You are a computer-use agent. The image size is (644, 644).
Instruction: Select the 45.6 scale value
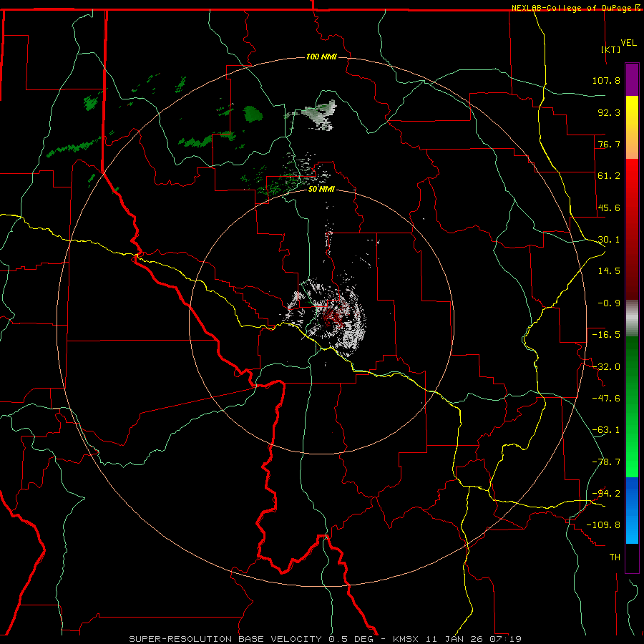pyautogui.click(x=609, y=208)
